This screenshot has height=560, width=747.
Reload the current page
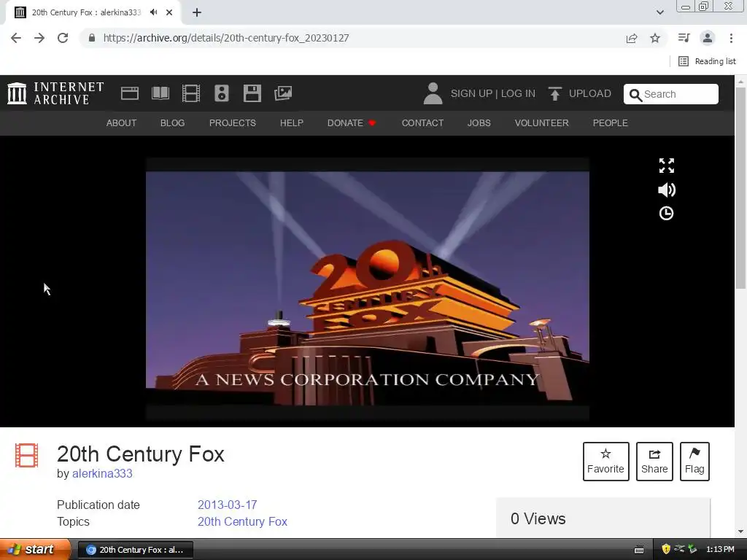click(x=63, y=38)
